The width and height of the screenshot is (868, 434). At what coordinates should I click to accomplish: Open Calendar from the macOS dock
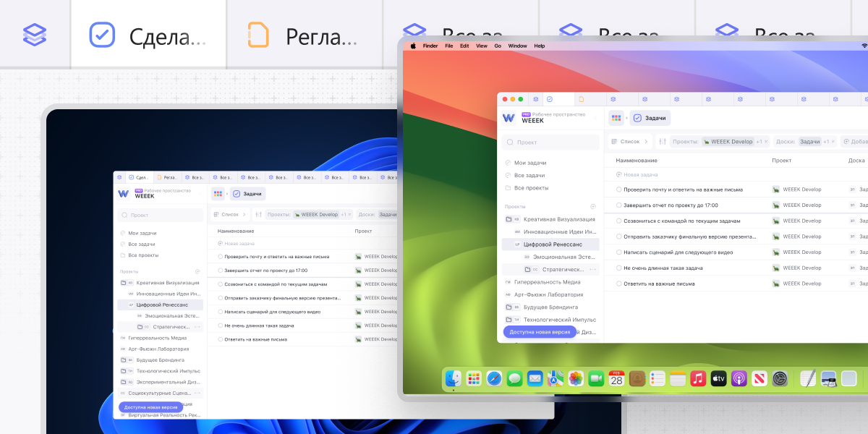point(616,378)
